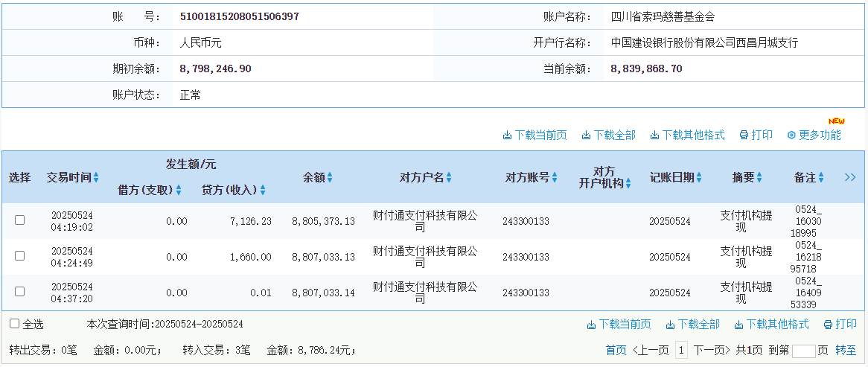Click top download other formats icon
The width and height of the screenshot is (868, 367).
coord(655,135)
